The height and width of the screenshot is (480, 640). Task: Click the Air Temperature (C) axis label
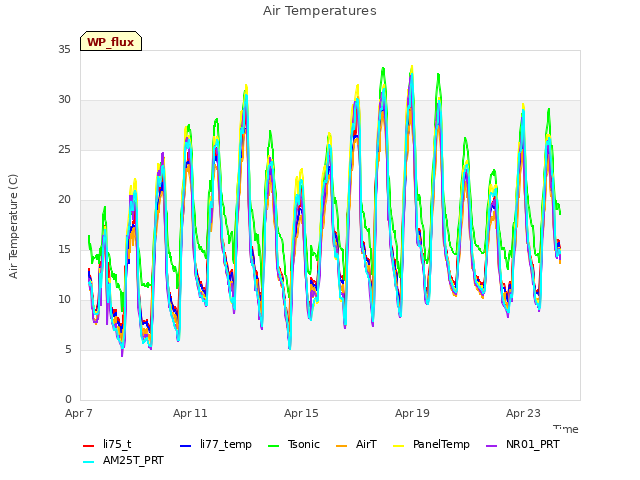point(13,227)
